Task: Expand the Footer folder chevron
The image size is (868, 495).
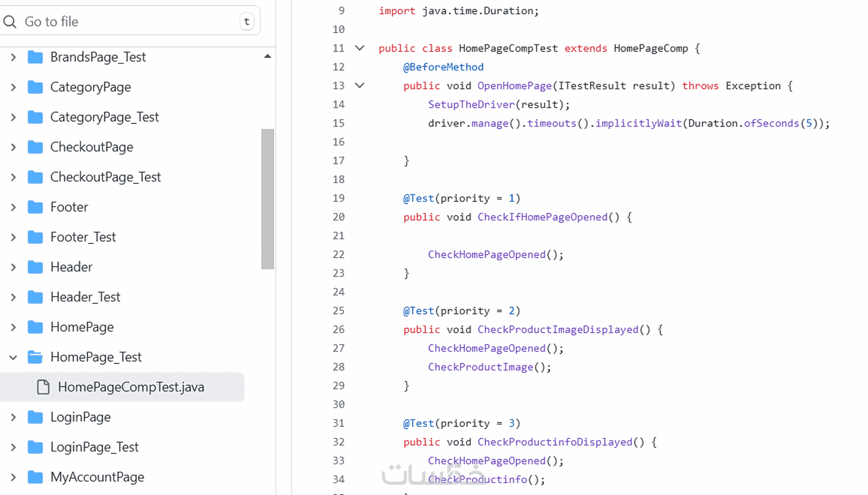Action: click(13, 207)
